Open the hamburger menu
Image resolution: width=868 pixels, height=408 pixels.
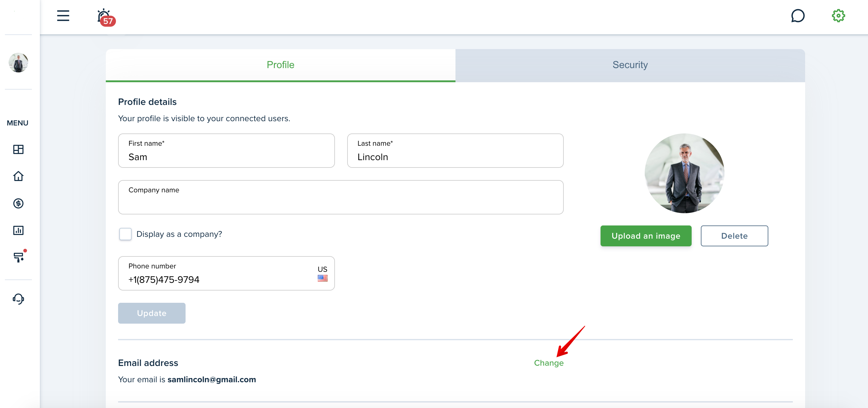coord(63,16)
